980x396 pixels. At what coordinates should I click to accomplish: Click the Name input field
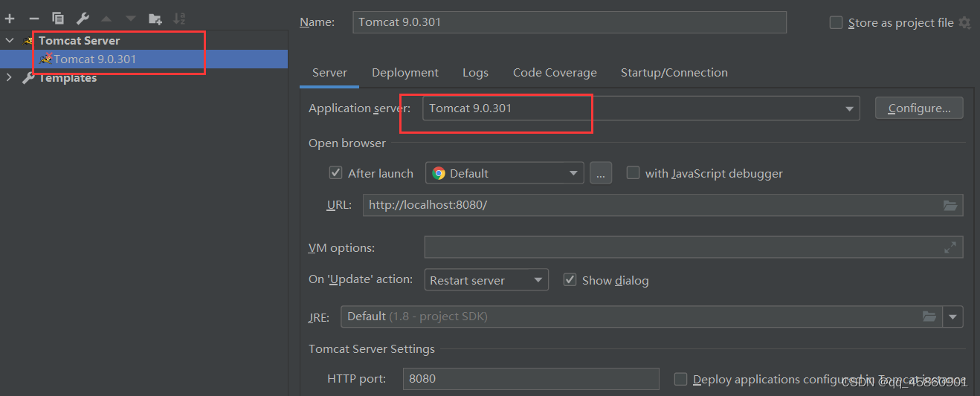[570, 22]
